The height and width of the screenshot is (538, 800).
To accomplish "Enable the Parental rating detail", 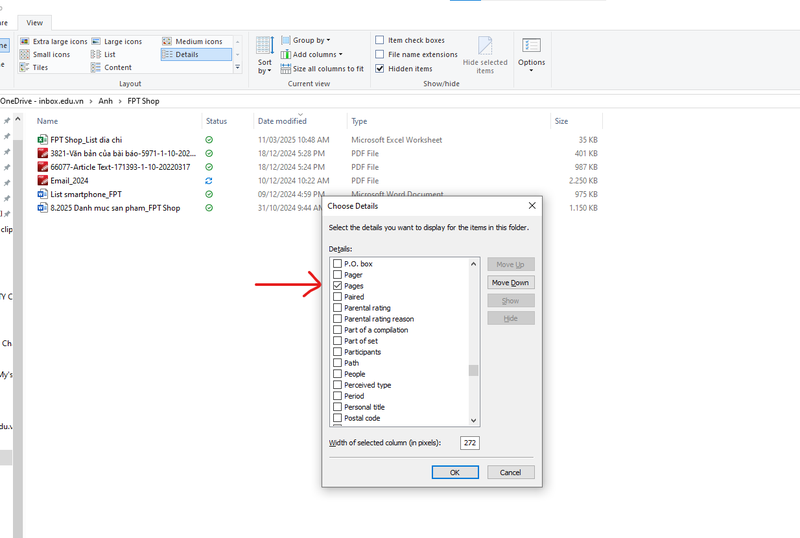I will click(337, 308).
